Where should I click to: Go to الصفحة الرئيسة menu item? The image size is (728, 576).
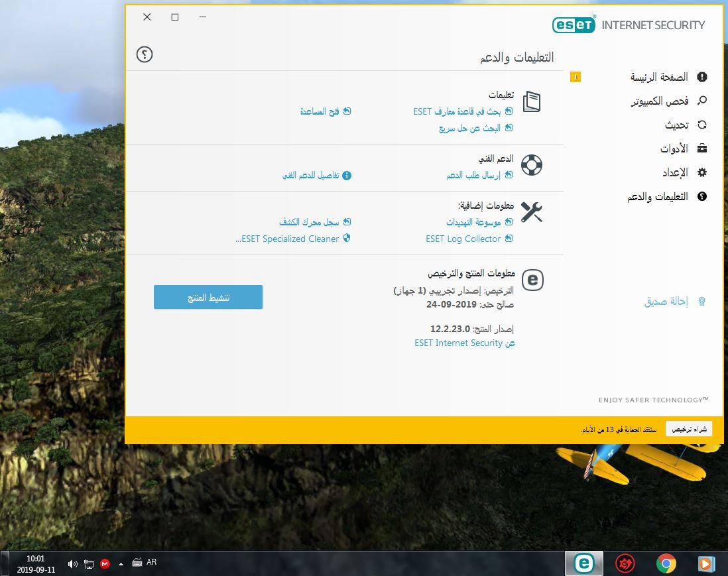659,77
